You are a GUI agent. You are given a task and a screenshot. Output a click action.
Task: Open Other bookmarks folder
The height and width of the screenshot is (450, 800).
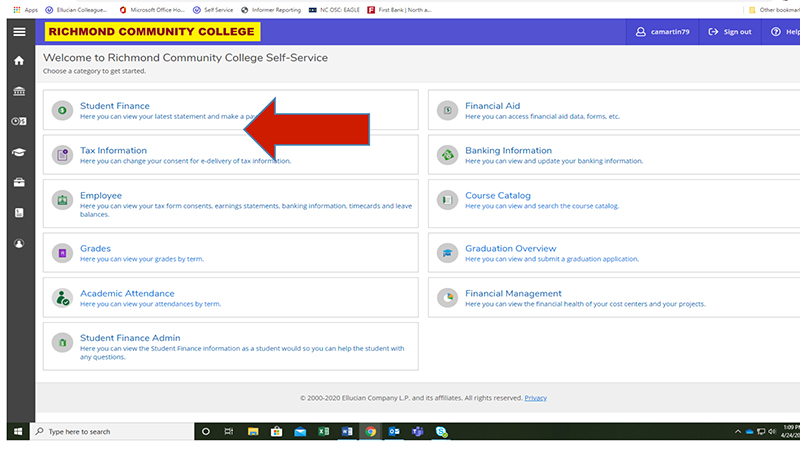click(x=774, y=10)
